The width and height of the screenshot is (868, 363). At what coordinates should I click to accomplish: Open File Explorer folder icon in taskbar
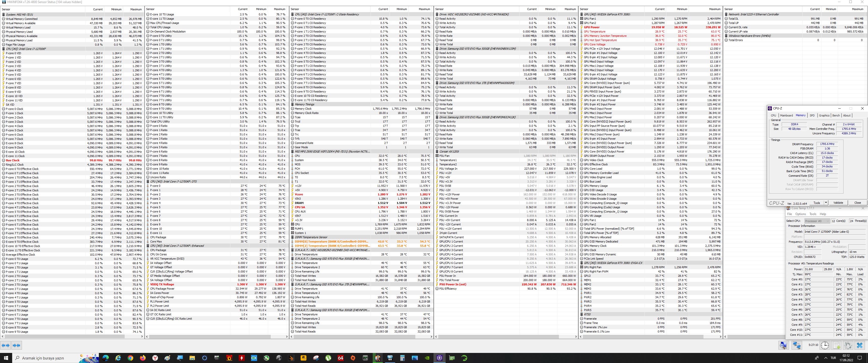[192, 358]
